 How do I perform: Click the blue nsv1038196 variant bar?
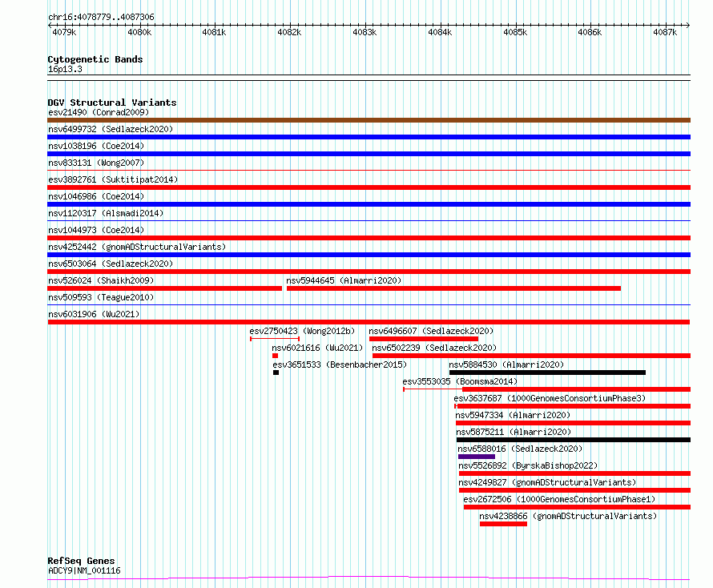point(369,154)
